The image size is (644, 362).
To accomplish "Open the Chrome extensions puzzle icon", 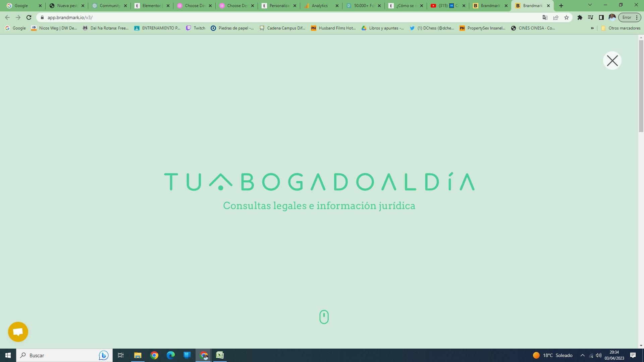I will click(x=580, y=17).
